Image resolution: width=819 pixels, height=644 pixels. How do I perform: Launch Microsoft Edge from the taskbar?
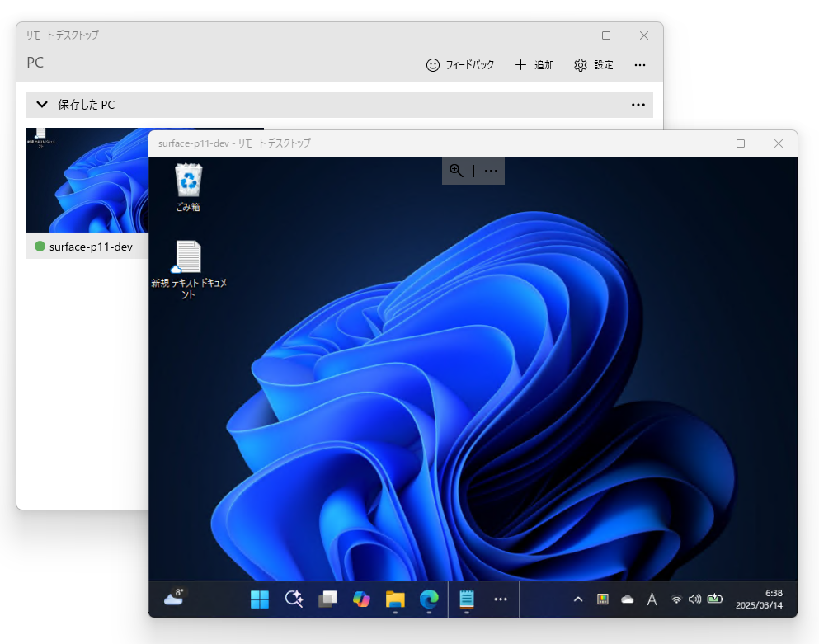click(429, 599)
